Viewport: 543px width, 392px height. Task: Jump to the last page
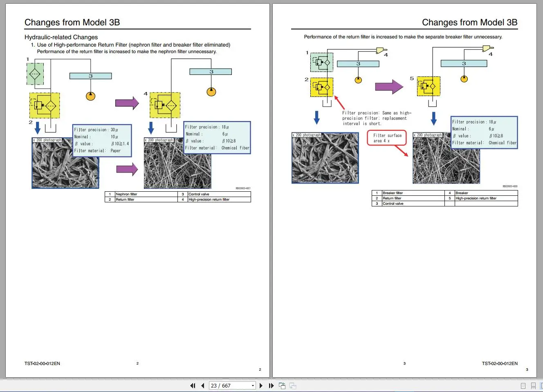271,385
